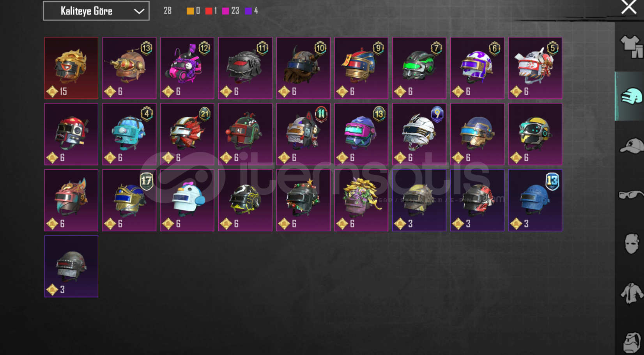Select the pink bunny helmet numbered 12

click(x=187, y=68)
